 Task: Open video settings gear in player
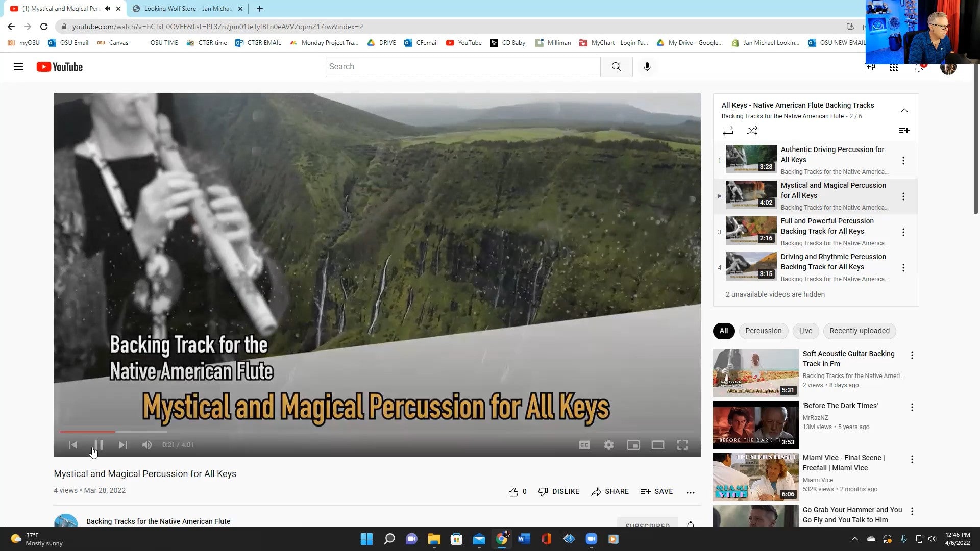[608, 445]
